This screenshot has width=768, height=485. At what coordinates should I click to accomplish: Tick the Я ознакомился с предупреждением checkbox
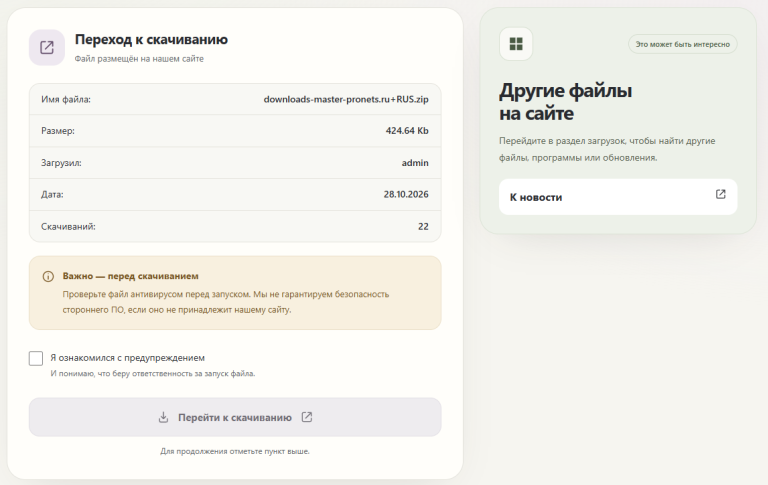coord(36,358)
